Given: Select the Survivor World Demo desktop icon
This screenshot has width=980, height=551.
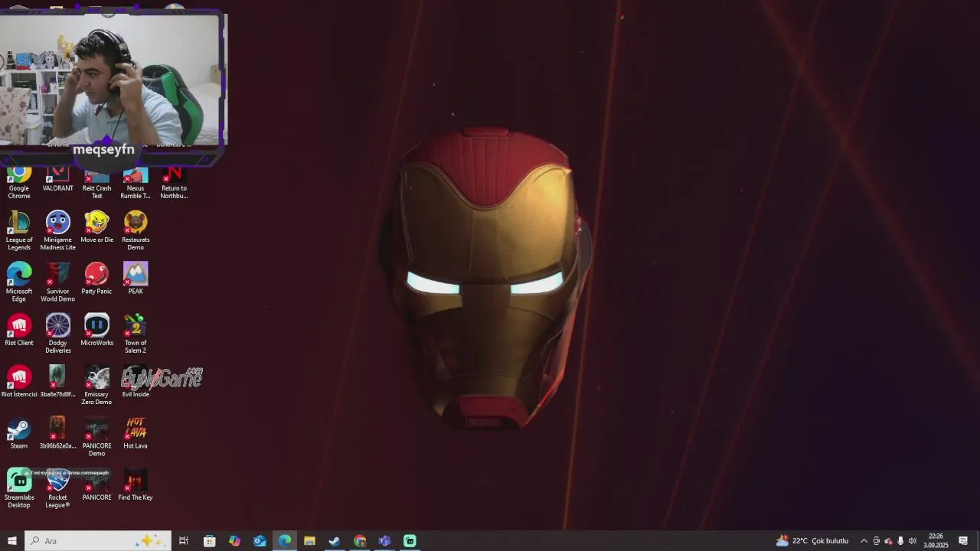Looking at the screenshot, I should coord(57,282).
